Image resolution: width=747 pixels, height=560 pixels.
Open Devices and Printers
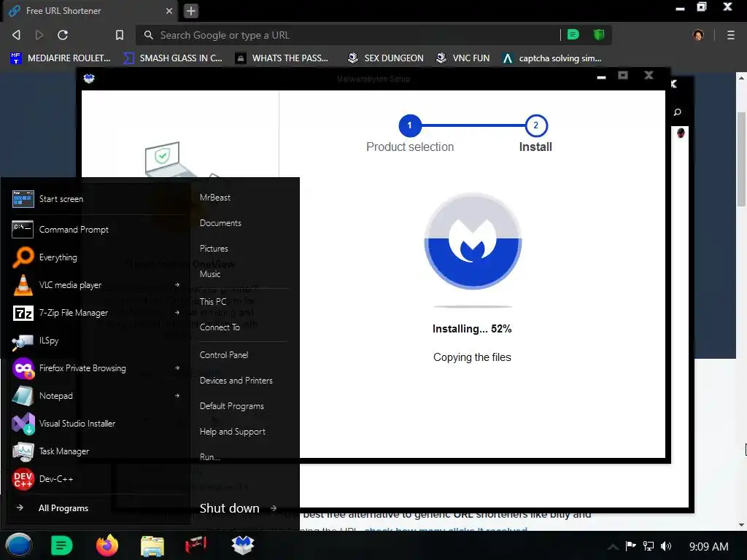236,381
